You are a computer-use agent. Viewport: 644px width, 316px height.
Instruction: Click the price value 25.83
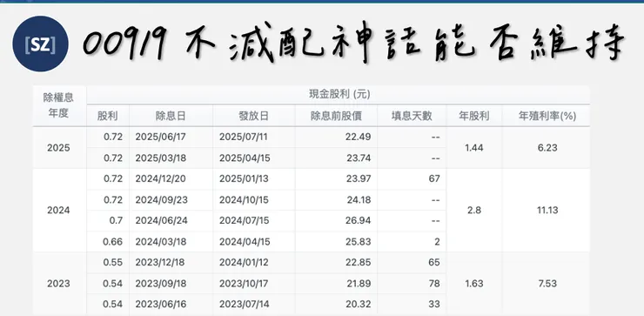[x=359, y=242]
